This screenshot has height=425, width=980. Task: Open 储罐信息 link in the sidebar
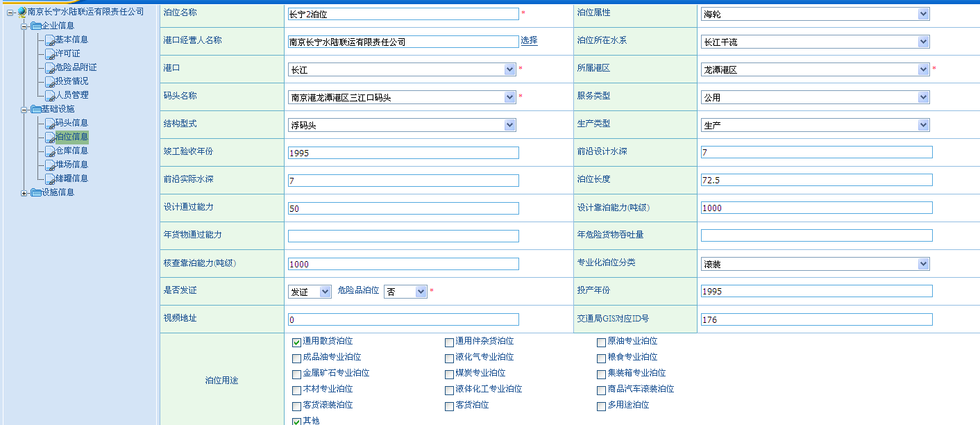click(71, 178)
